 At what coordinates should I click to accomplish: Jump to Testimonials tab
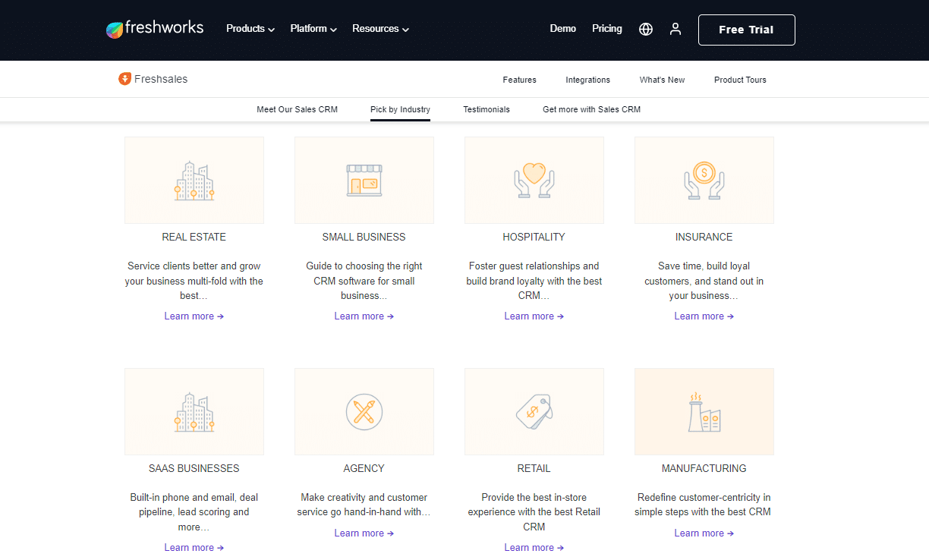pyautogui.click(x=487, y=109)
